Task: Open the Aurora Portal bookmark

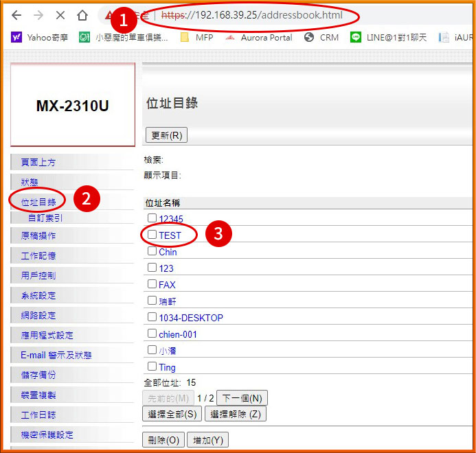Action: 259,37
